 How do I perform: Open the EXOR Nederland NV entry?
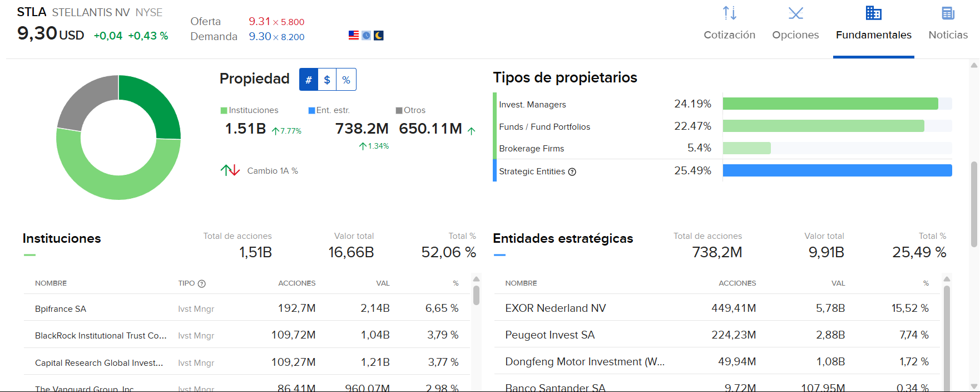(x=555, y=308)
